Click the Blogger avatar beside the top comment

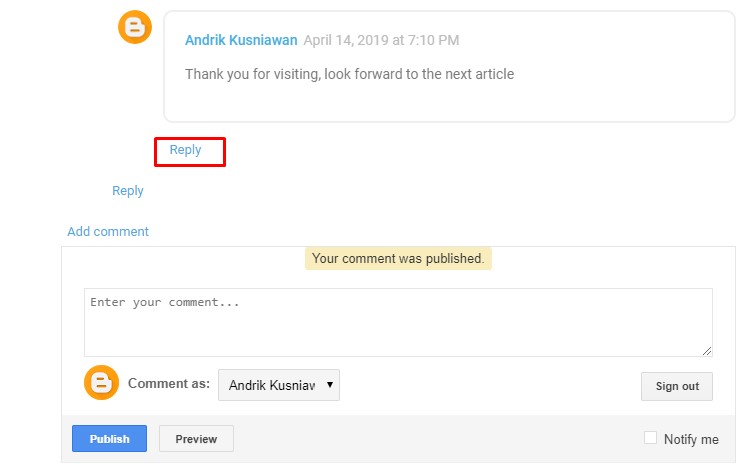[135, 27]
